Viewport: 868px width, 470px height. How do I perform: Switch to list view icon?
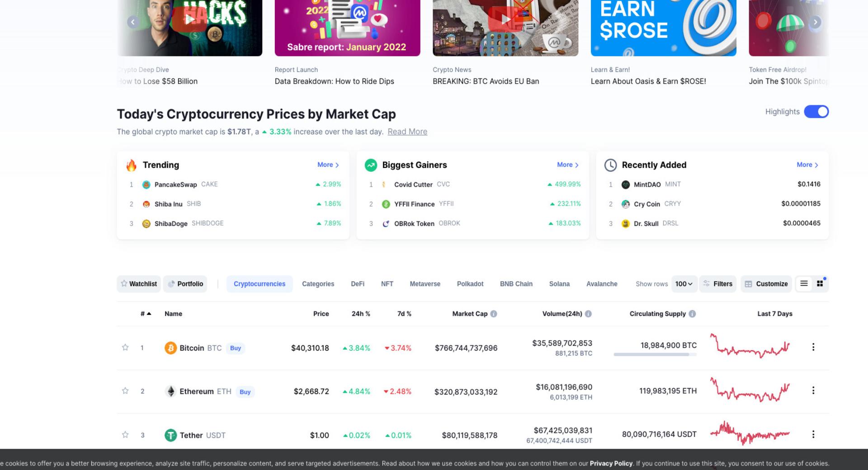tap(804, 283)
